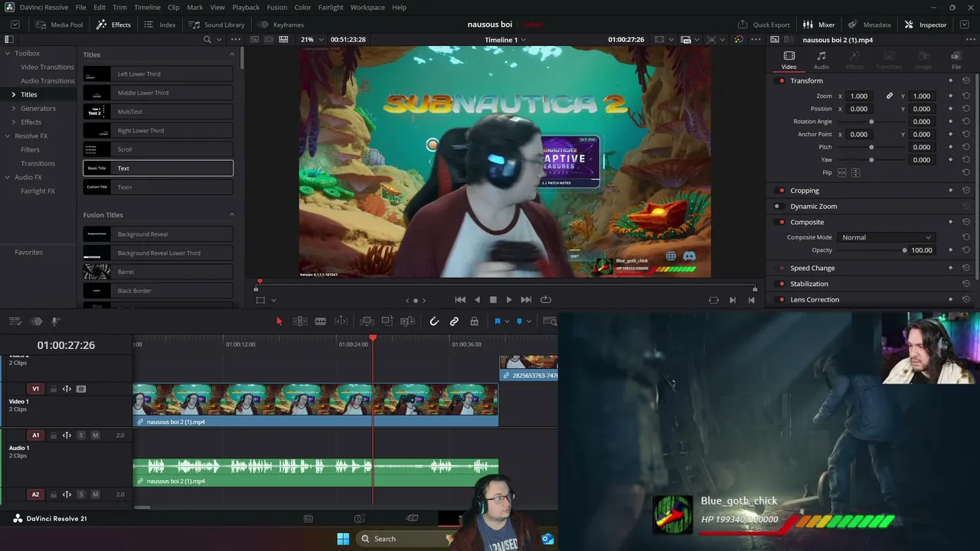This screenshot has width=980, height=551.
Task: Toggle timeline Snapping magnet
Action: [434, 321]
